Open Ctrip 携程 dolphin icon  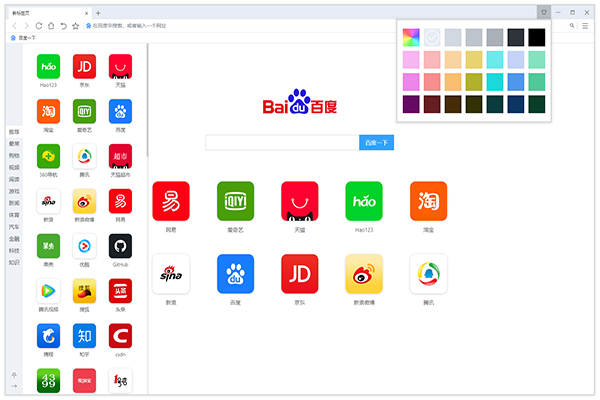(x=48, y=336)
